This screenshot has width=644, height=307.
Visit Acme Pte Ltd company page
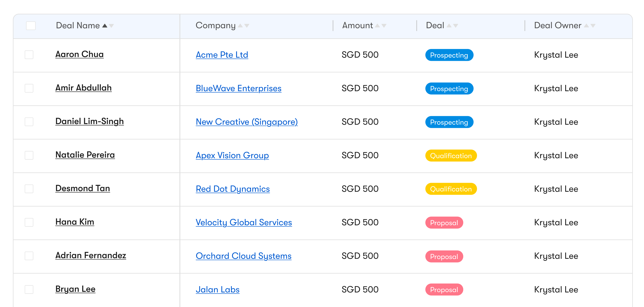(x=222, y=55)
